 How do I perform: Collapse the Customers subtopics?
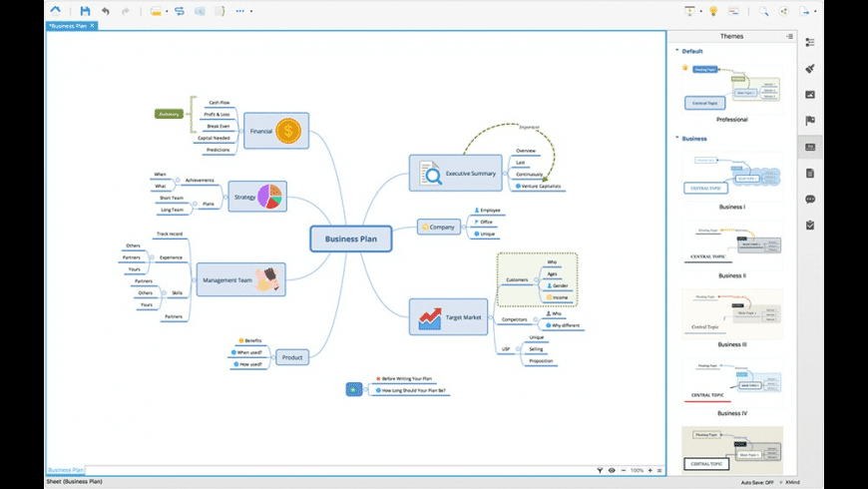[536, 280]
